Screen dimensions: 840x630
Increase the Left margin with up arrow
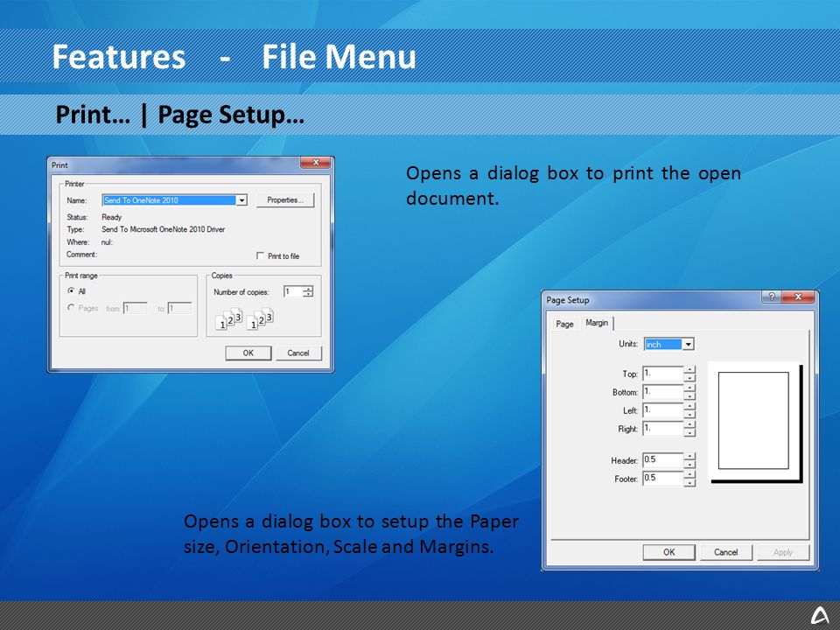tap(690, 406)
